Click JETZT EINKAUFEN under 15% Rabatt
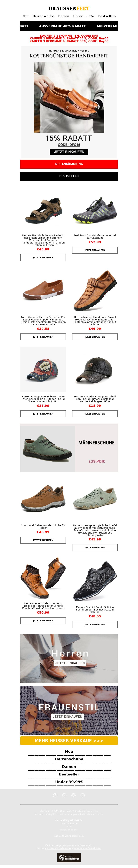The height and width of the screenshot is (868, 138). pos(69,152)
